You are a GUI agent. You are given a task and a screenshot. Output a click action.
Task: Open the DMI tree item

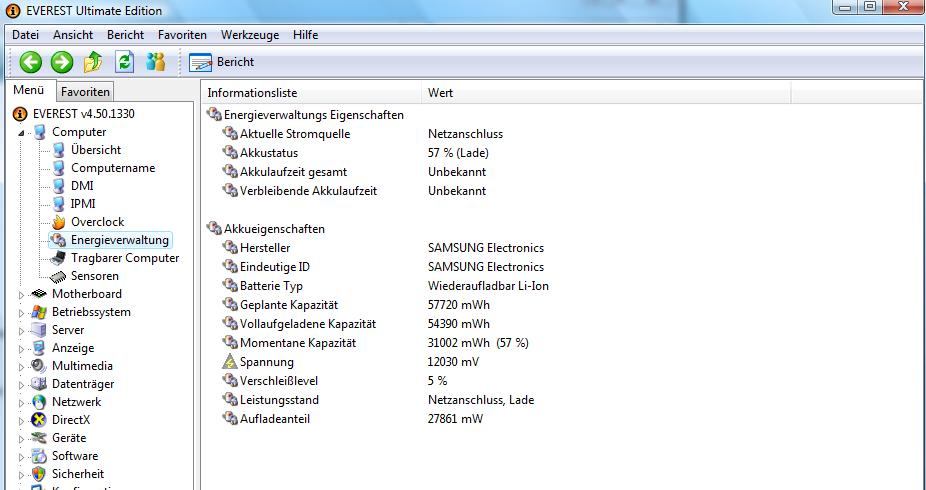(x=82, y=185)
